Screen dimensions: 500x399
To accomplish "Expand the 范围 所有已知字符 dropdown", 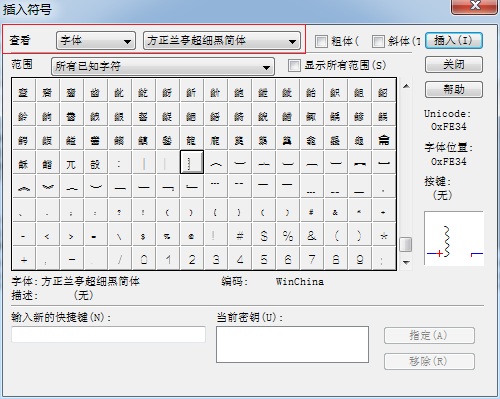I will (x=163, y=66).
